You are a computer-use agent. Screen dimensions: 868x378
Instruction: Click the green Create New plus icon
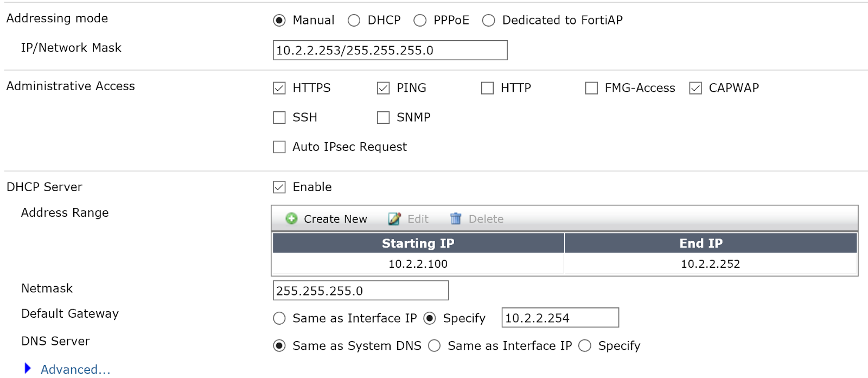click(291, 218)
